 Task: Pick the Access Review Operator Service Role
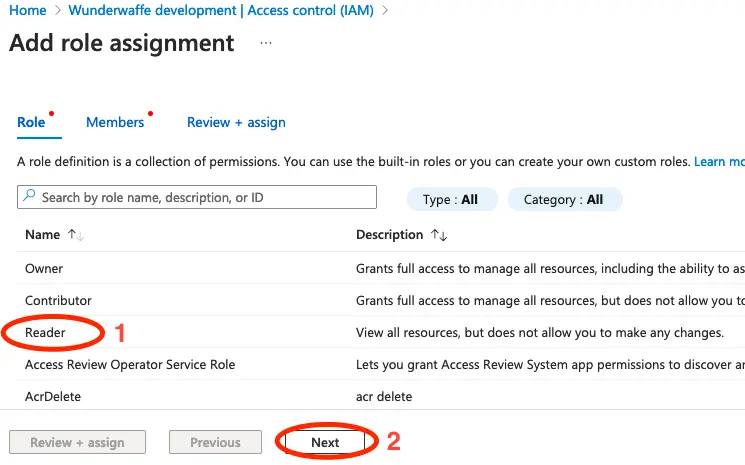[x=130, y=364]
